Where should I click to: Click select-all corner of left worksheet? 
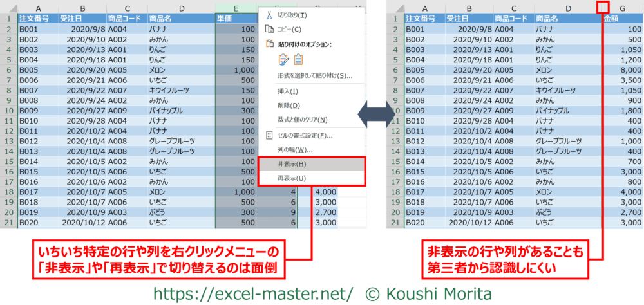click(x=8, y=8)
